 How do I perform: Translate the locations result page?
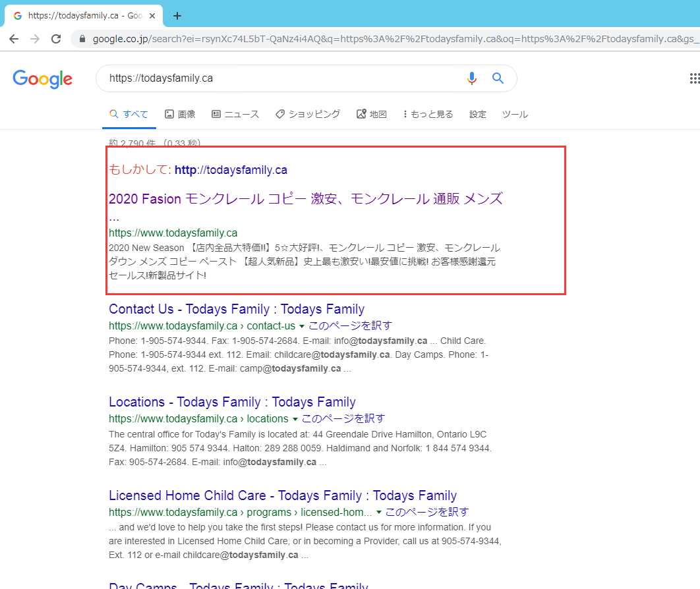click(343, 418)
